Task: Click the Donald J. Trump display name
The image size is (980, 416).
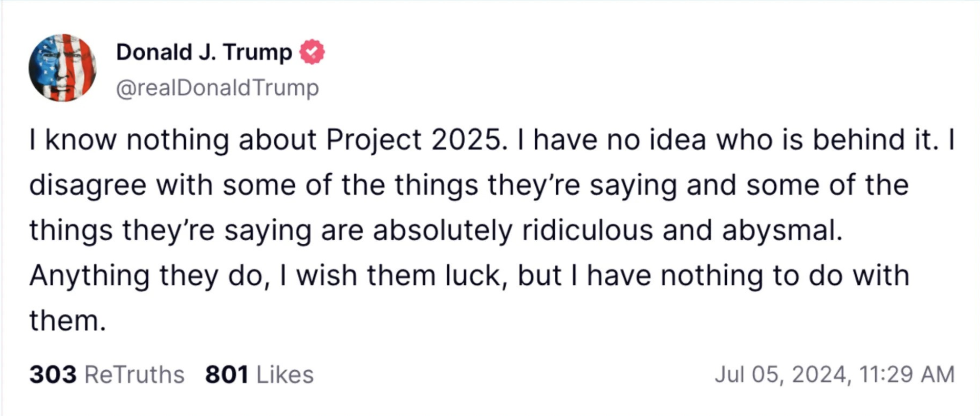Action: click(204, 52)
